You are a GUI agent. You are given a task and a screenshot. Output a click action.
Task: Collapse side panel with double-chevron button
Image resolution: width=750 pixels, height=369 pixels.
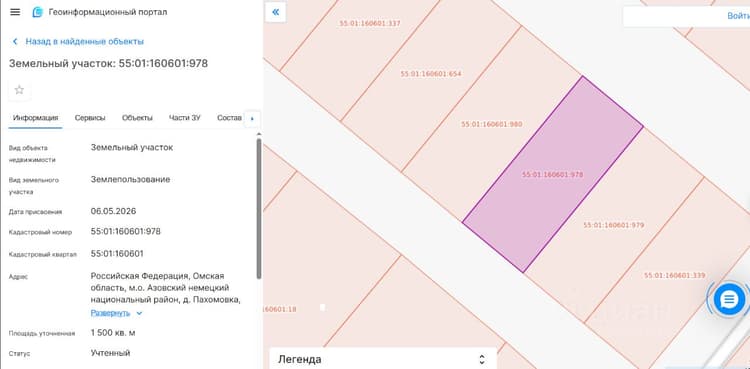276,12
